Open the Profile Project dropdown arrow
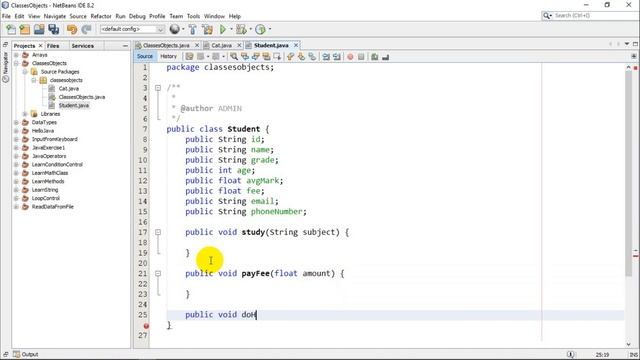The image size is (640, 360). [x=270, y=29]
